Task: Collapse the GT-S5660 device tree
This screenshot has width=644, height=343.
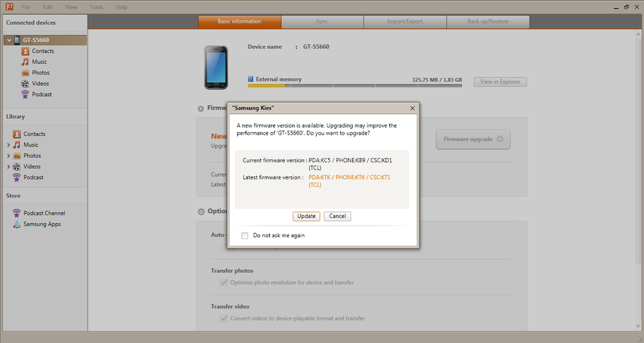Action: click(x=9, y=40)
